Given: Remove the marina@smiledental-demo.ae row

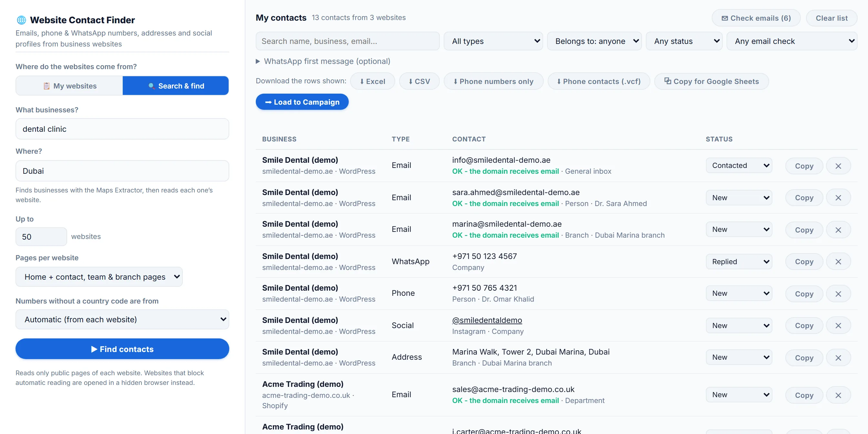Looking at the screenshot, I should 838,230.
